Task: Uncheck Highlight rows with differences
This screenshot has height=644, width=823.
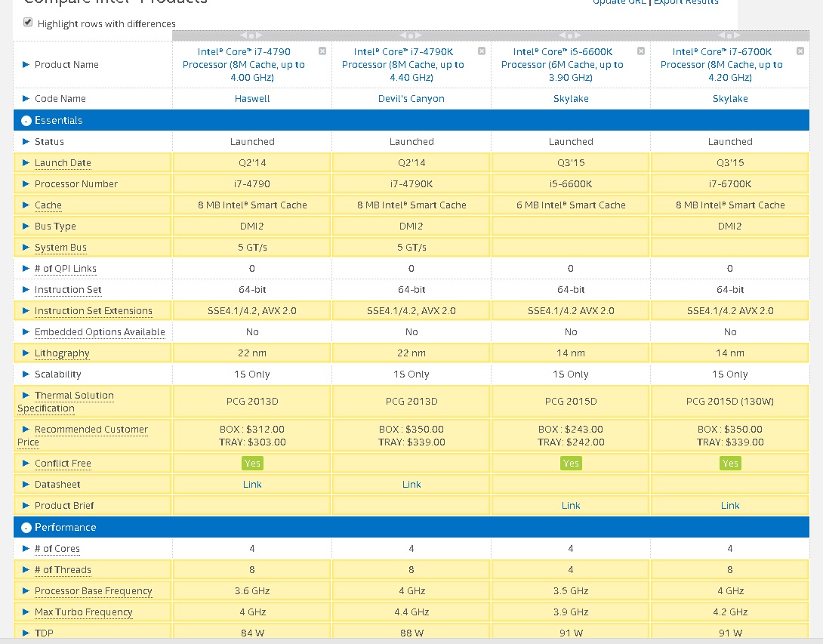Action: pyautogui.click(x=28, y=23)
